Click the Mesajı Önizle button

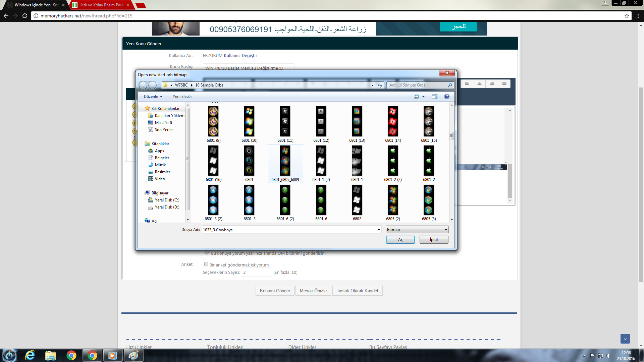[x=313, y=291]
